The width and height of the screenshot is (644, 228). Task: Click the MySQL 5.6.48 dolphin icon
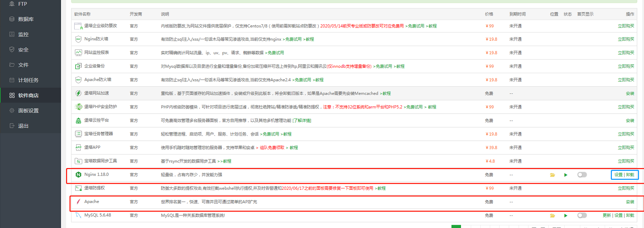tap(78, 216)
